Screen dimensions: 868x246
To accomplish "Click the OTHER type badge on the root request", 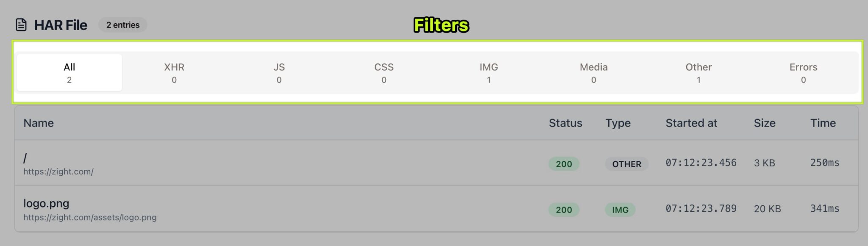I will point(626,164).
